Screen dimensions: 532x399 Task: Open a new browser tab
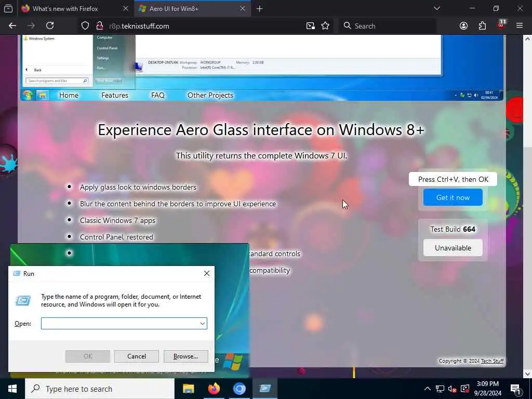click(x=260, y=9)
